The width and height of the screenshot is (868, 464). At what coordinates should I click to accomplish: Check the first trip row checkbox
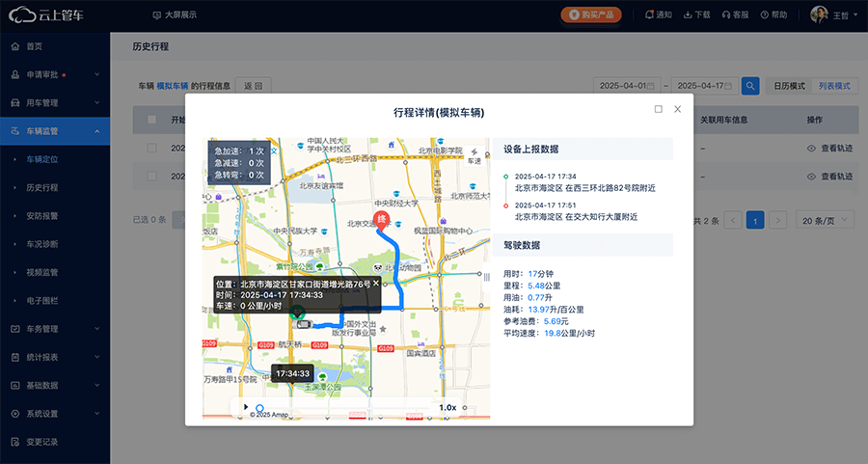[x=151, y=148]
